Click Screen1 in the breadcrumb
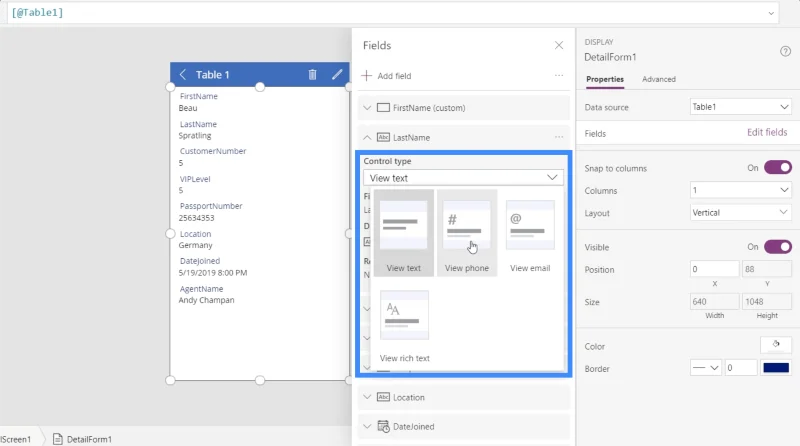The width and height of the screenshot is (800, 446). pos(15,439)
